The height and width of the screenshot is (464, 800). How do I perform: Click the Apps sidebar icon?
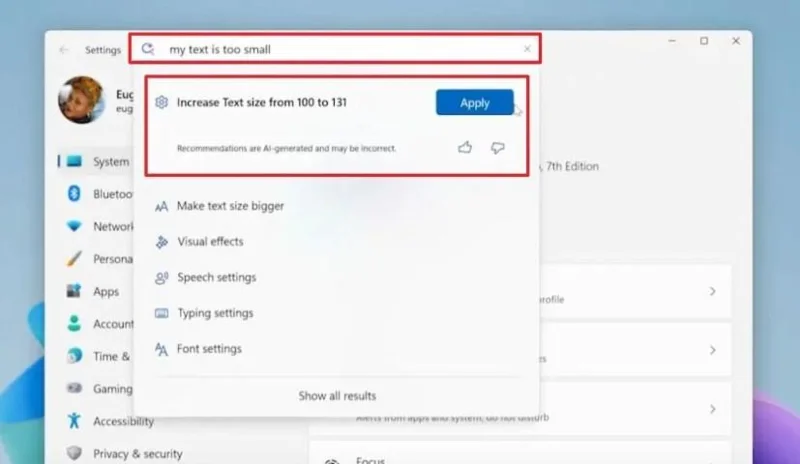pyautogui.click(x=74, y=291)
